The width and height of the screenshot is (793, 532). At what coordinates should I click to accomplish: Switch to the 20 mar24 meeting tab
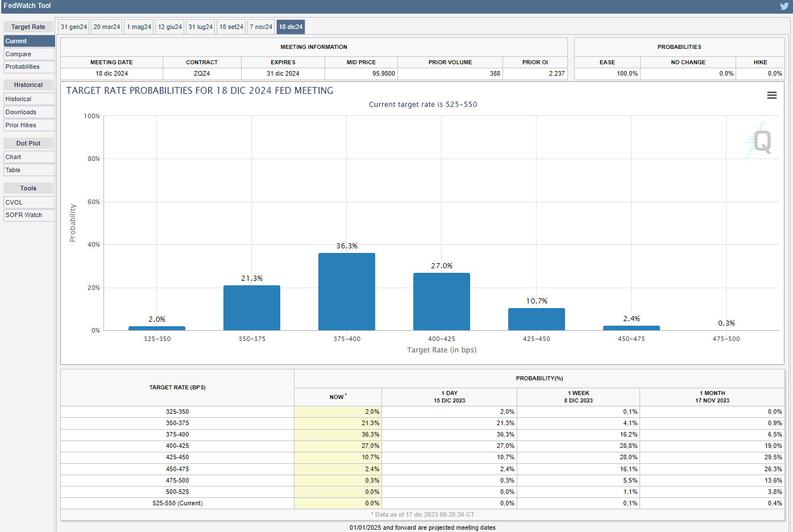click(x=107, y=27)
